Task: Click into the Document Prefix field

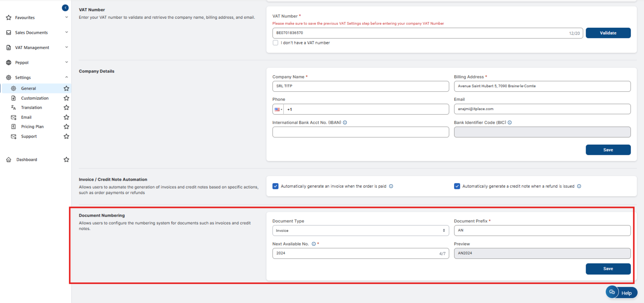Action: click(542, 231)
